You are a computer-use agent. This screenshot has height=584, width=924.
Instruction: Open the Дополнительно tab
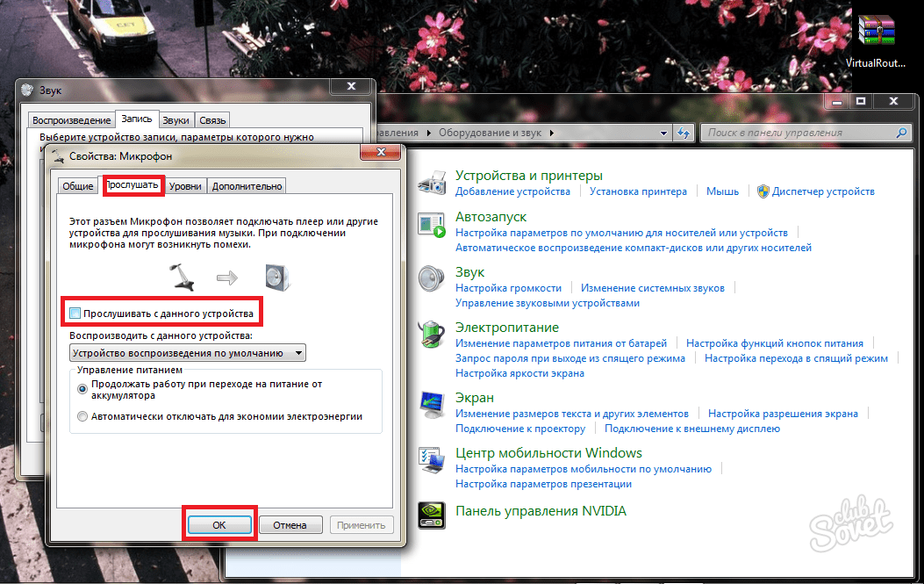(x=247, y=186)
